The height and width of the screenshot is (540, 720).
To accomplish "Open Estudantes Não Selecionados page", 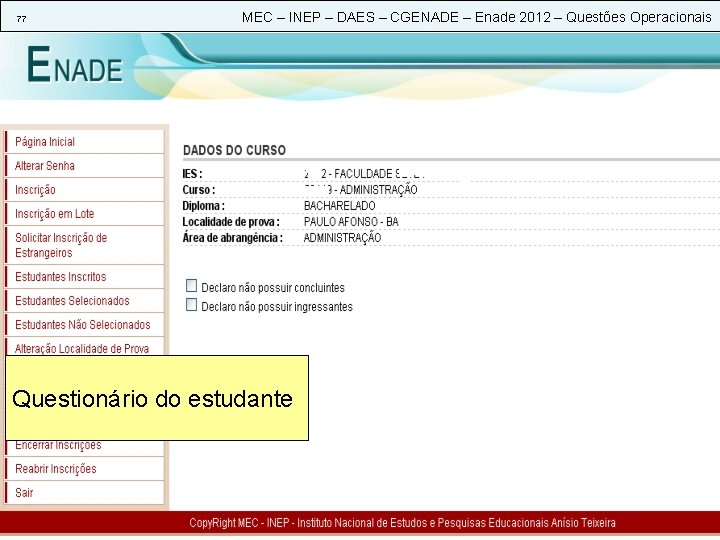I will tap(84, 325).
